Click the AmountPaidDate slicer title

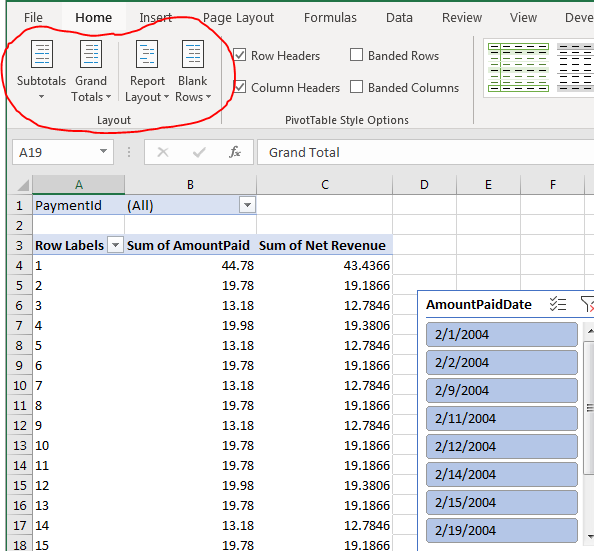(x=479, y=304)
